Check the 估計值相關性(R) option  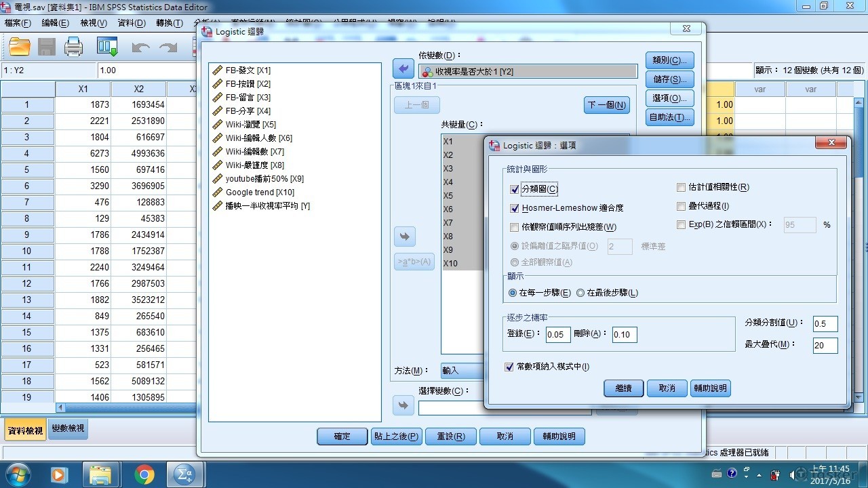[x=682, y=187]
